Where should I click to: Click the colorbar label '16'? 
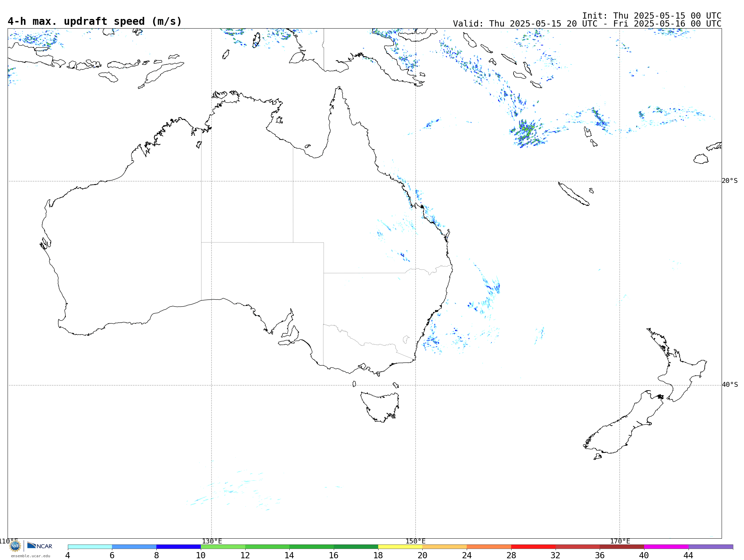[334, 556]
